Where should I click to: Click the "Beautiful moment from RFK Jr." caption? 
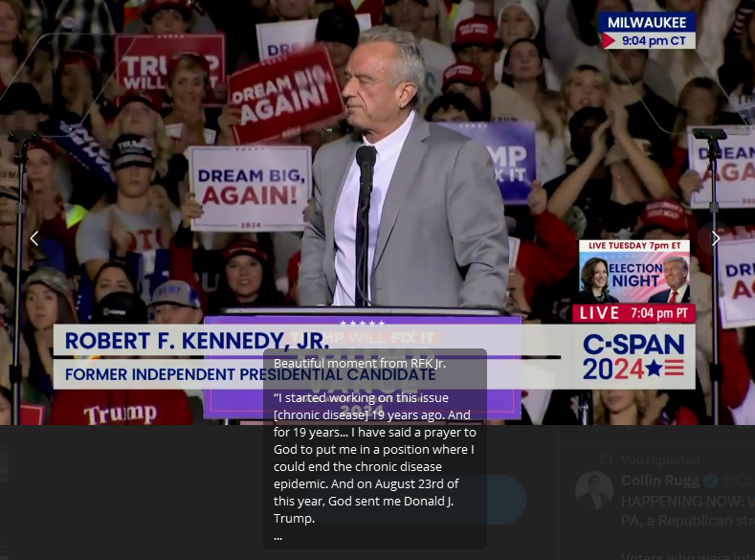tap(360, 364)
